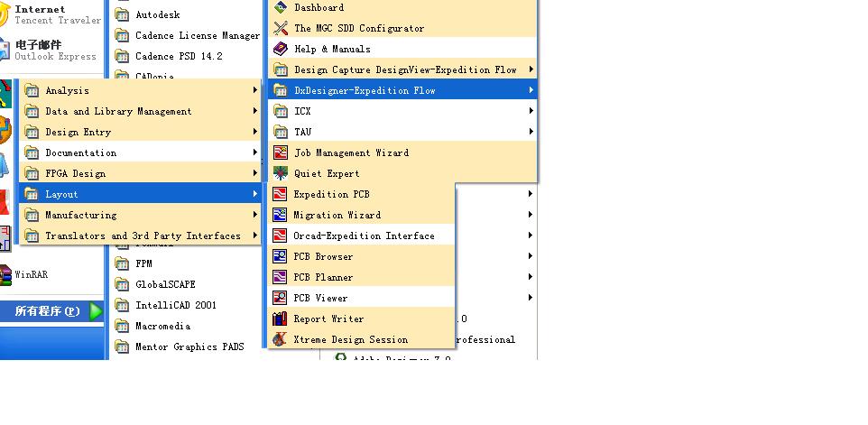The height and width of the screenshot is (425, 868).
Task: Select DxDesigner-Expedition Flow folder
Action: pos(402,90)
